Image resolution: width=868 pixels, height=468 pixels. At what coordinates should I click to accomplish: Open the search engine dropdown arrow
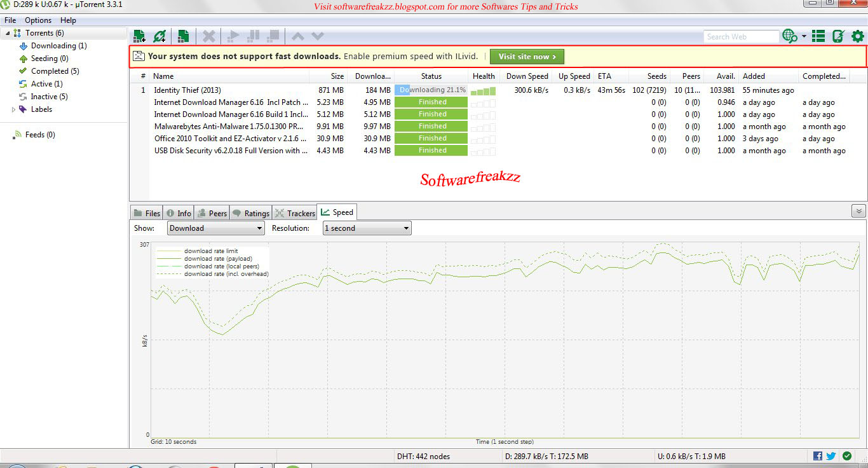(804, 36)
